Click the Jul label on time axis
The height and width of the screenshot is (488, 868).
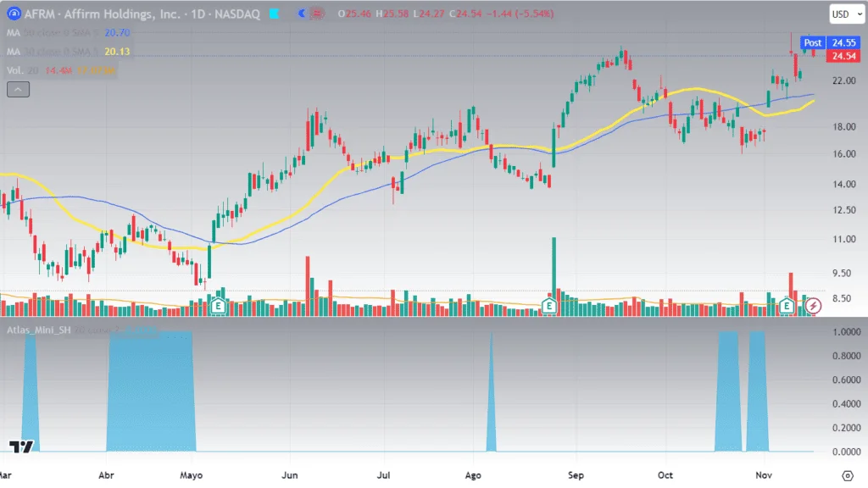click(383, 475)
